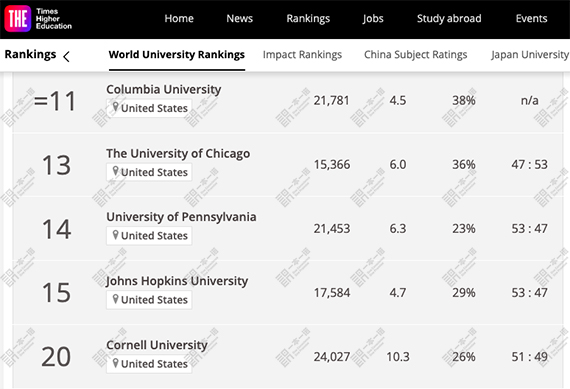Select the China Subject Ratings tab
Viewport: 570px width, 389px height.
coord(416,55)
